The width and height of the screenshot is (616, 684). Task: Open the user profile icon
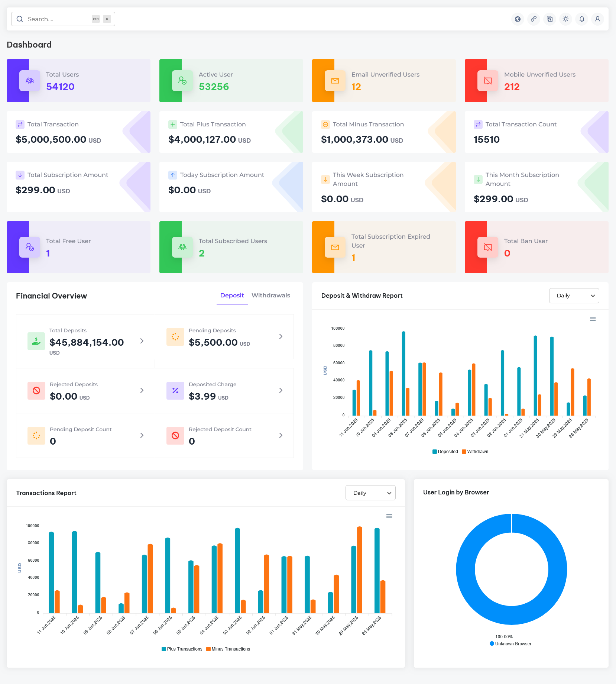coord(597,19)
